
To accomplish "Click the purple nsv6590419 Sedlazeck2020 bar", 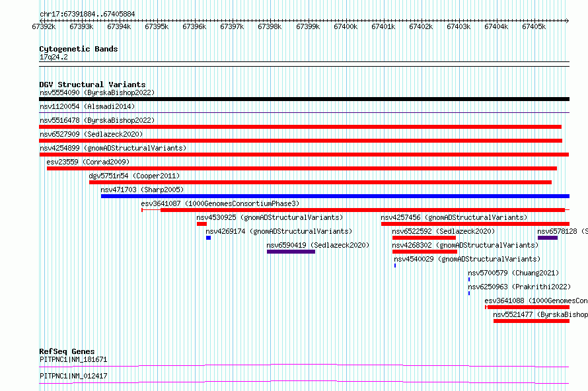I will 291,252.
